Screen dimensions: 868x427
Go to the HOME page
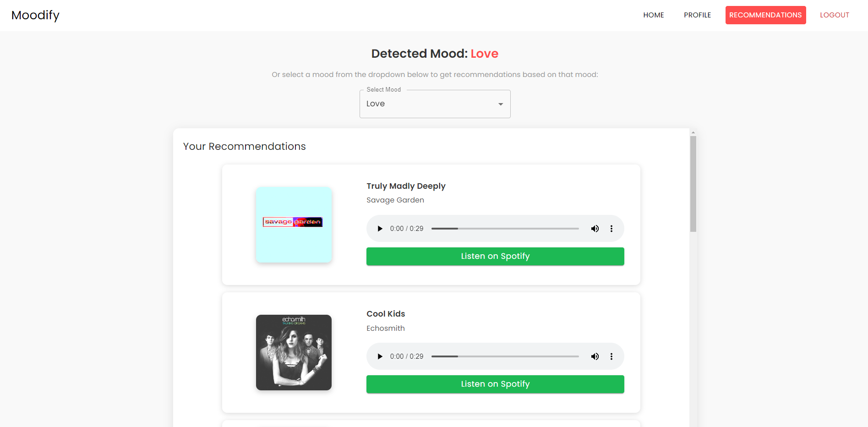(654, 15)
